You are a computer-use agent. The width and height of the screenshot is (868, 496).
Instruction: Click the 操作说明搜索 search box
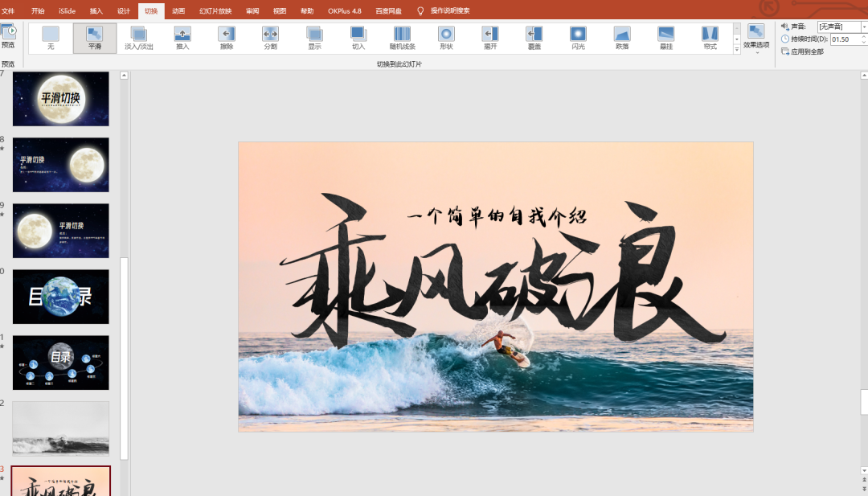[450, 11]
